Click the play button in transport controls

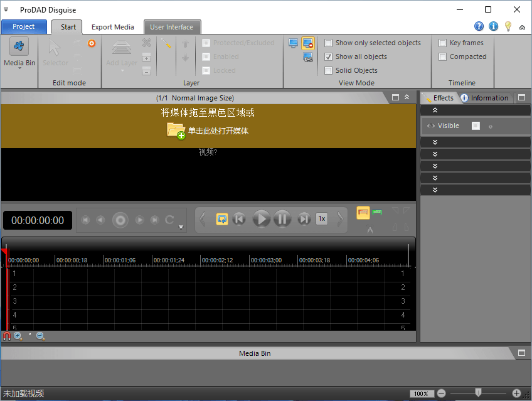pos(261,219)
